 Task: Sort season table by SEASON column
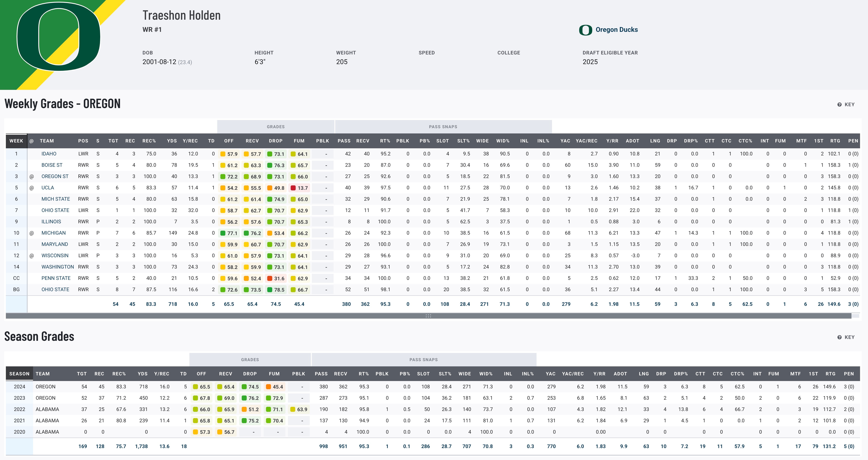click(19, 374)
